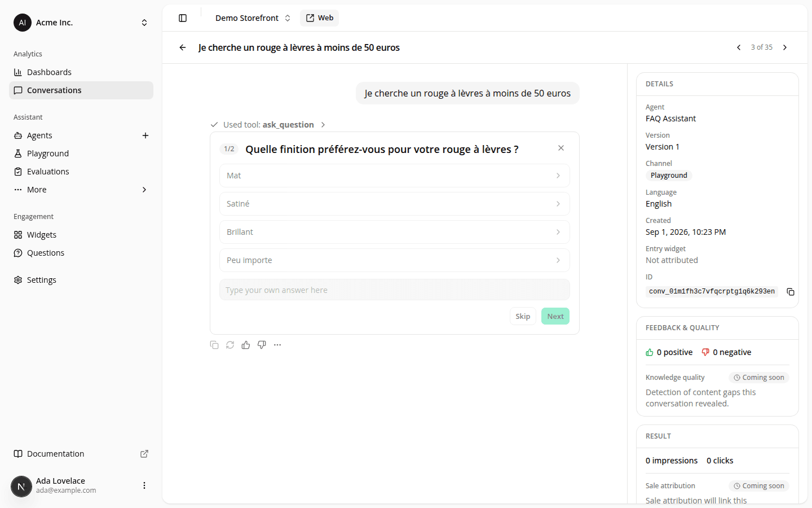Open the Questions page
812x508 pixels.
[x=81, y=253]
